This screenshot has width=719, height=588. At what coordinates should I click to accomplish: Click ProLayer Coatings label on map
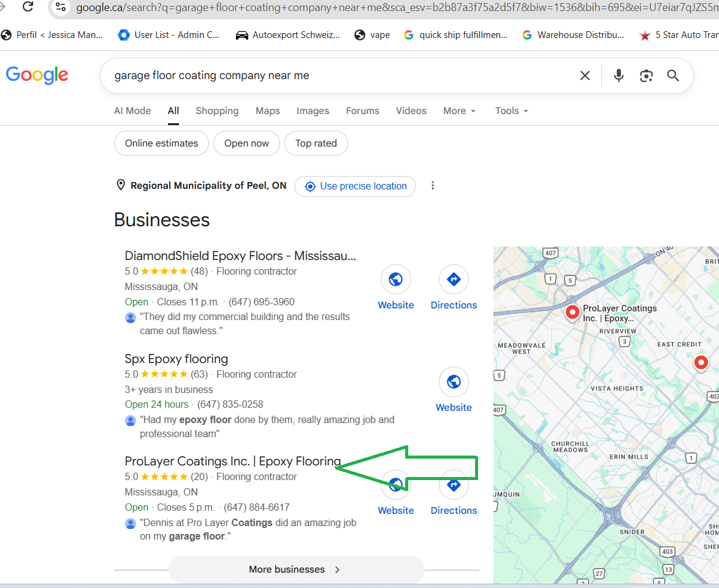point(620,313)
